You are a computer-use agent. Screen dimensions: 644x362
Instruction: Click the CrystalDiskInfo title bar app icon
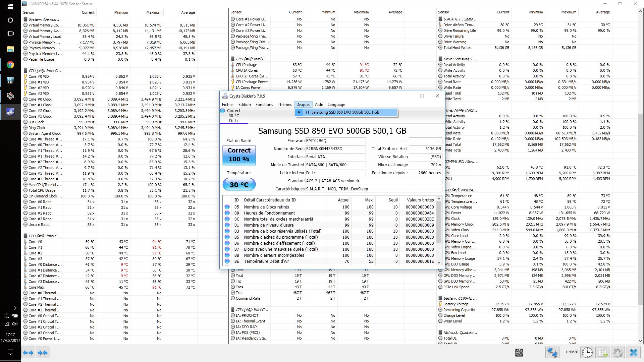click(225, 96)
